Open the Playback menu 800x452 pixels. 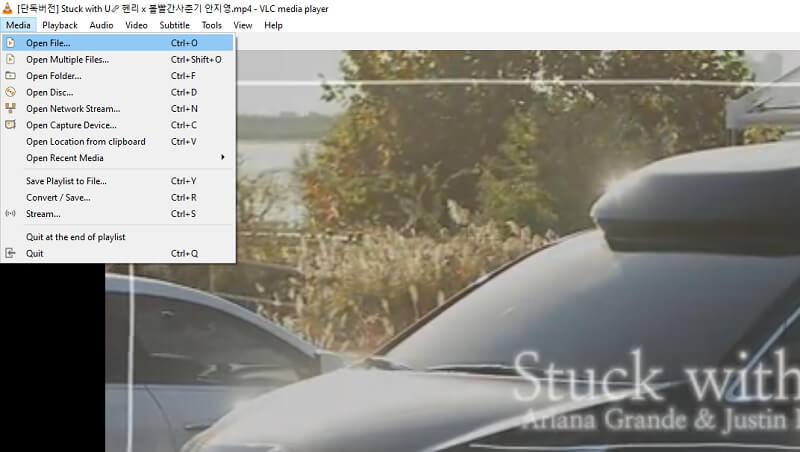click(x=60, y=25)
